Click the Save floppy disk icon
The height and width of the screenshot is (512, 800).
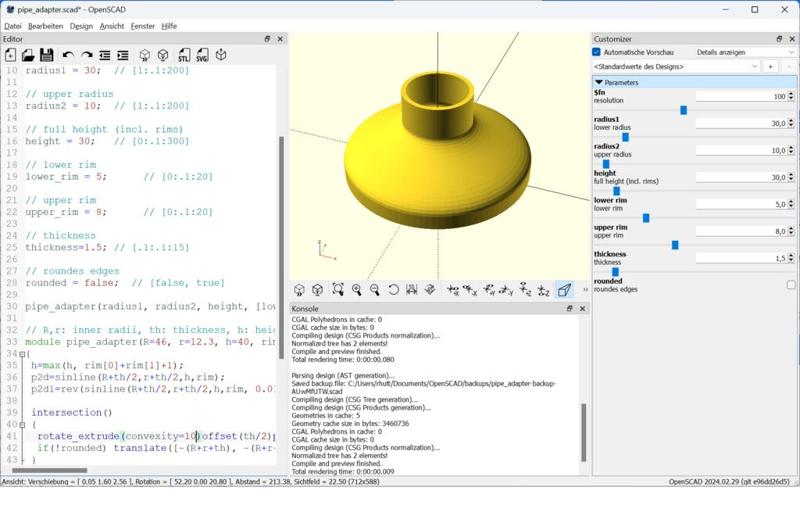pyautogui.click(x=46, y=55)
